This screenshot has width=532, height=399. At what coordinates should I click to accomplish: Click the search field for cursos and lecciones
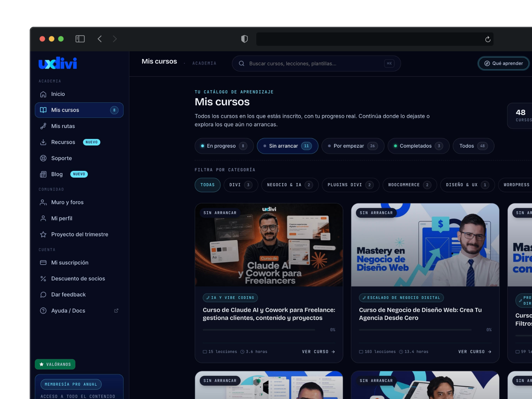coord(316,64)
